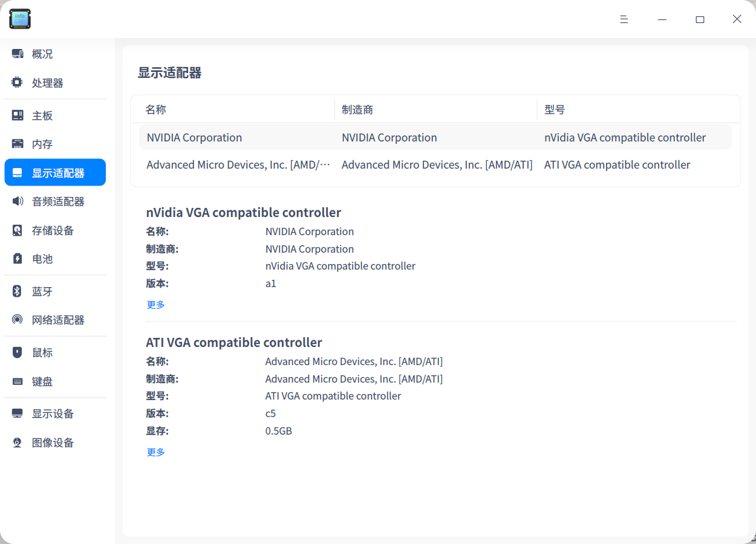Screen dimensions: 756x544
Task: Select the NVIDIA Corporation name cell
Action: (x=194, y=137)
